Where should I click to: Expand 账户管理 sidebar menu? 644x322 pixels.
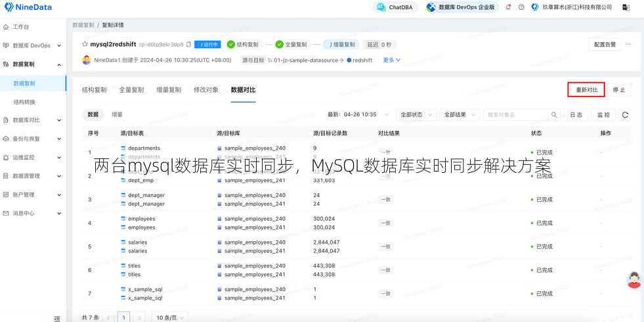[33, 195]
